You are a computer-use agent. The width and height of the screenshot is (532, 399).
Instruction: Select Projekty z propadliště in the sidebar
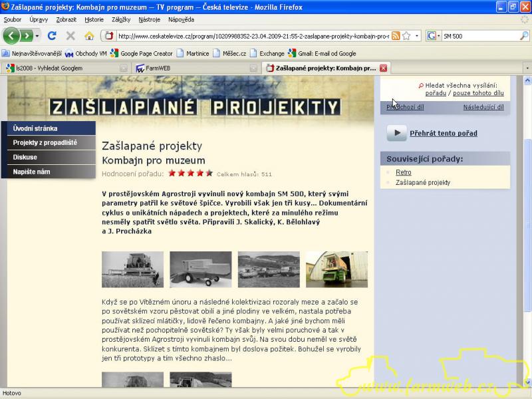click(45, 142)
